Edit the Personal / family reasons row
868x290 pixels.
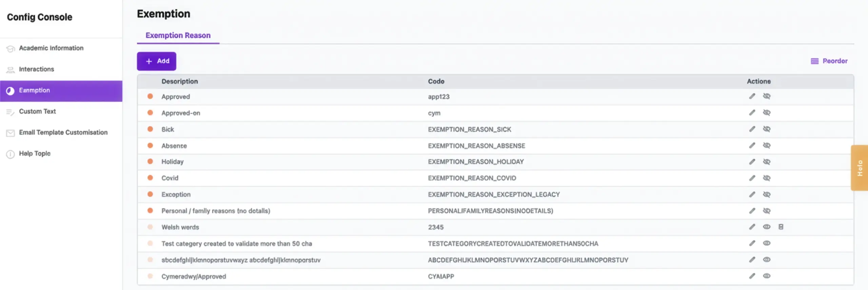point(752,211)
